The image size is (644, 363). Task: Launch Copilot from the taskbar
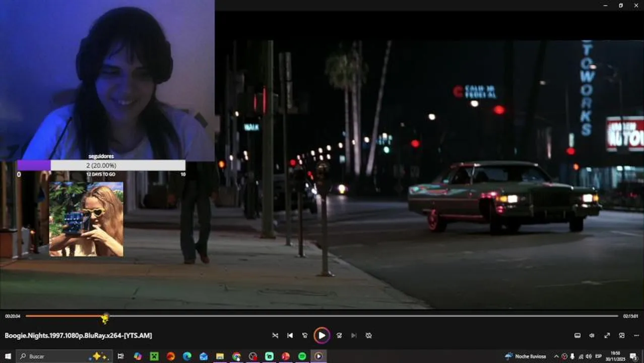tap(138, 356)
